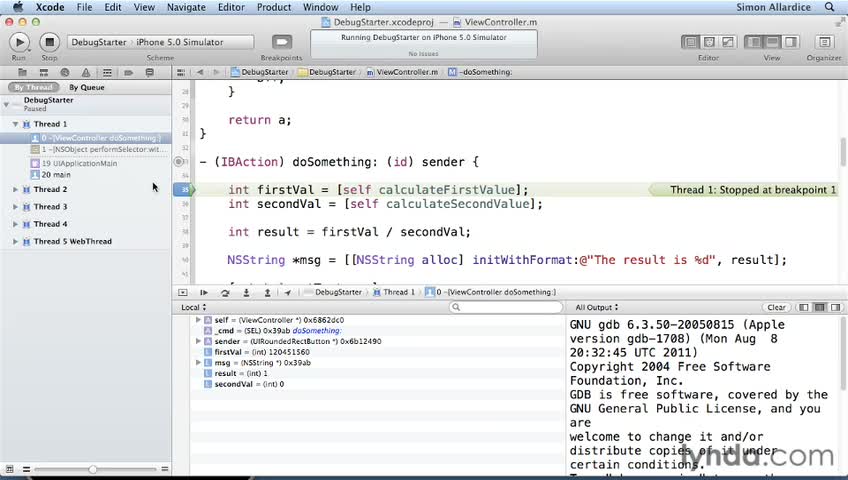
Task: Open the Issue navigator tab
Action: (86, 72)
